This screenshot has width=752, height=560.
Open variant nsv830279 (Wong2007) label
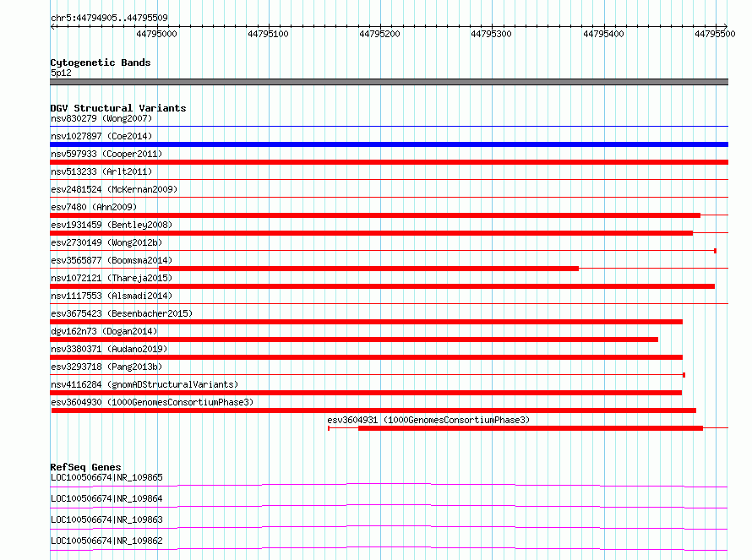coord(101,118)
